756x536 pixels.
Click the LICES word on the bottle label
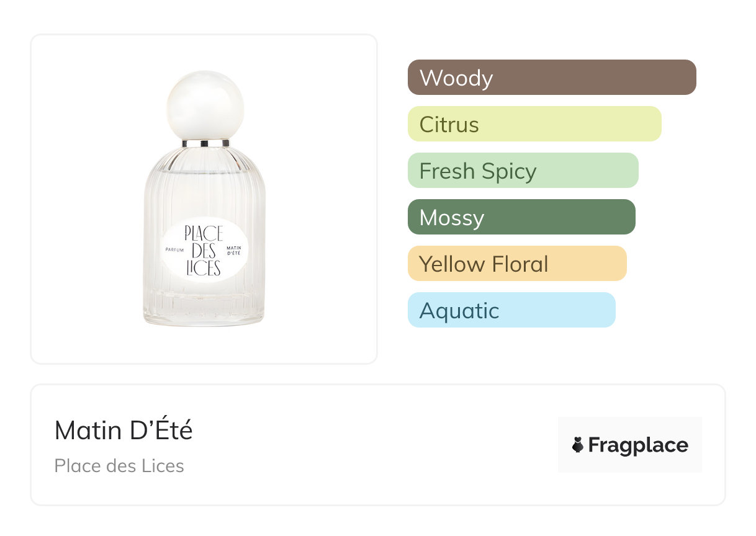[x=204, y=268]
